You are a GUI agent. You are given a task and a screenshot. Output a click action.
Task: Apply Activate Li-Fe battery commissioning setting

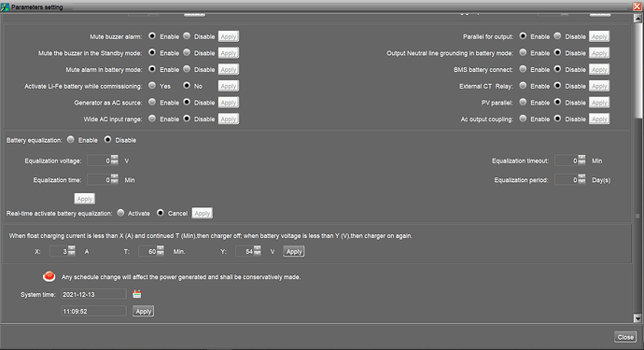[229, 86]
